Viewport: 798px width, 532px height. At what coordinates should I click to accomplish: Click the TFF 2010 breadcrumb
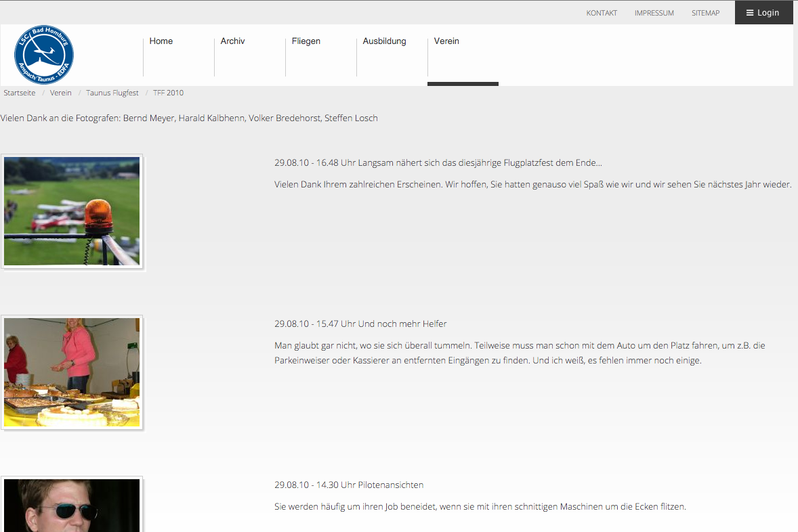pyautogui.click(x=169, y=93)
